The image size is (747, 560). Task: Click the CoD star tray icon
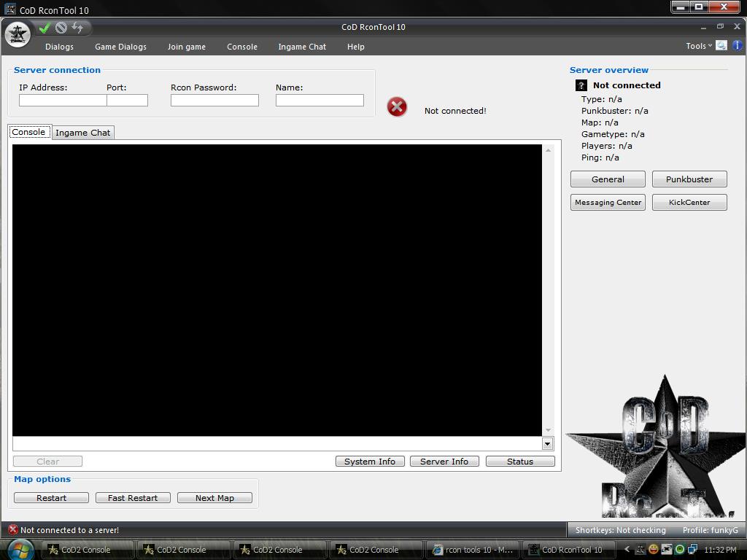point(640,549)
